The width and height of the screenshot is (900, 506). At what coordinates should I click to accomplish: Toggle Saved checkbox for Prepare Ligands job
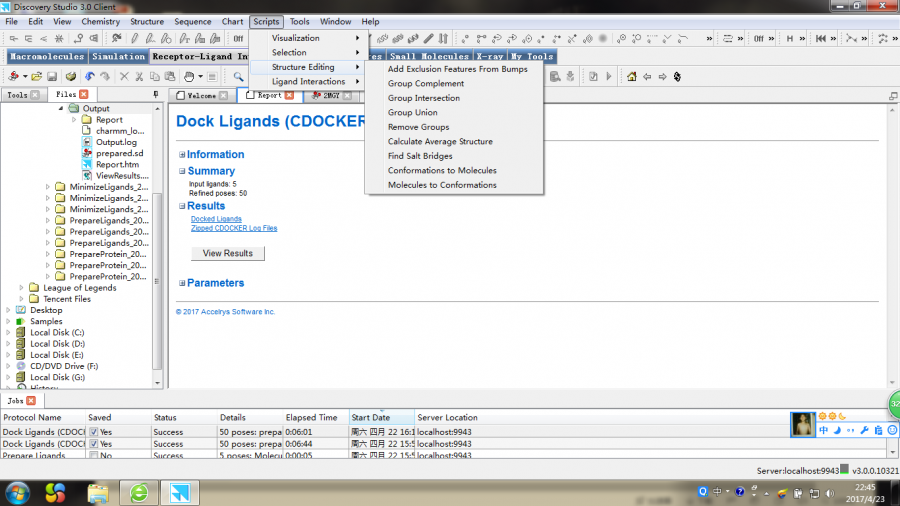pos(94,456)
